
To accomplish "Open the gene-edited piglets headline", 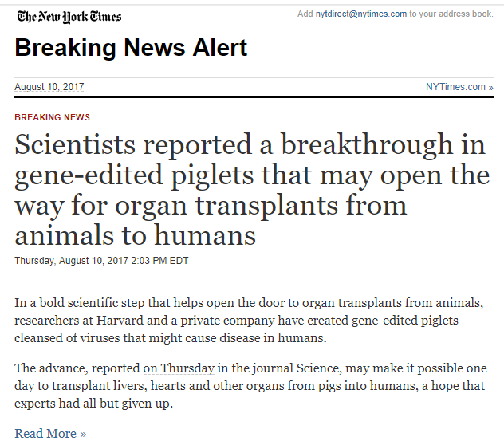I will click(252, 190).
